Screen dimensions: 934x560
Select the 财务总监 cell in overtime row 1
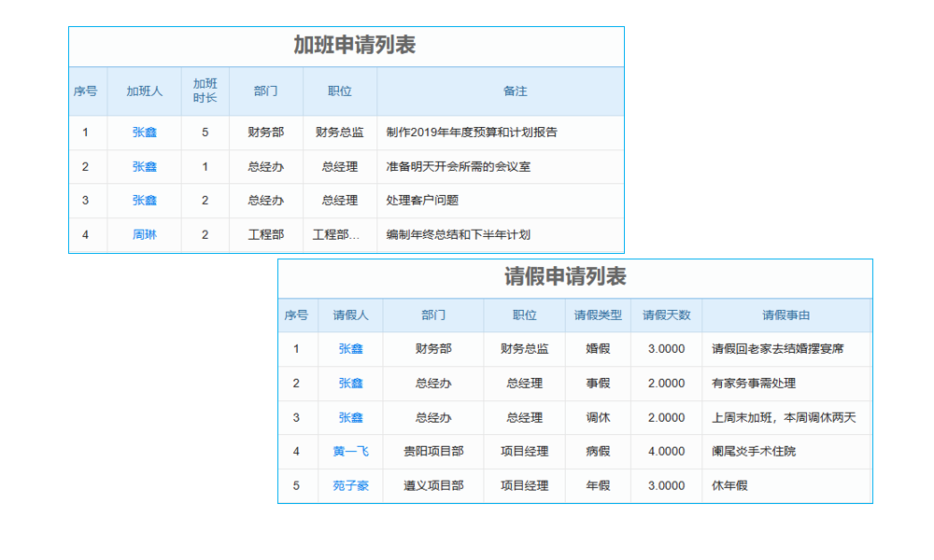339,133
